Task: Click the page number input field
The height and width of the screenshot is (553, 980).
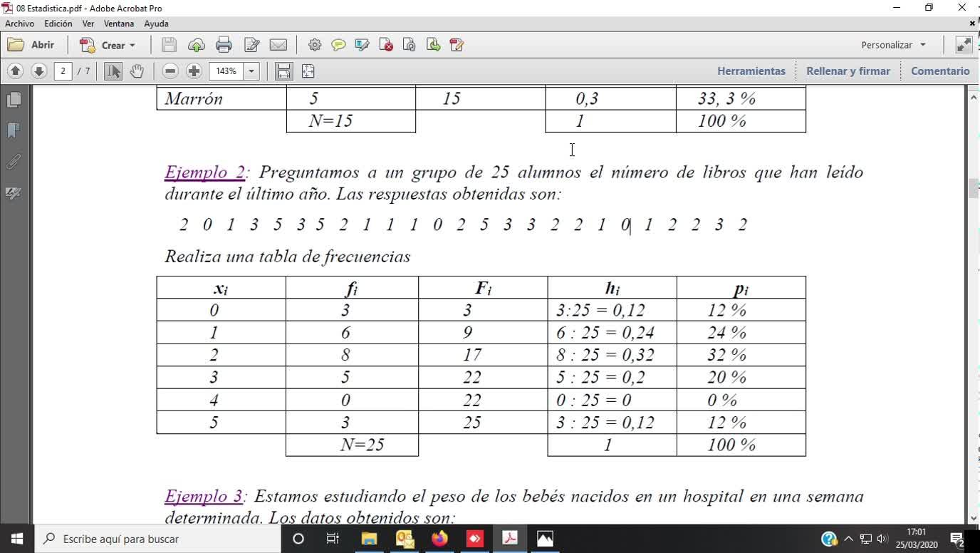Action: (63, 71)
